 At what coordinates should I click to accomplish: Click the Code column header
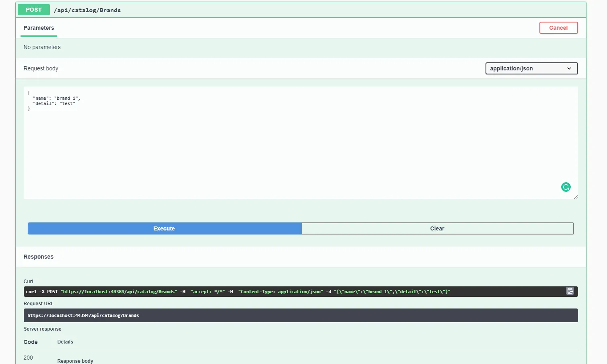[x=31, y=342]
